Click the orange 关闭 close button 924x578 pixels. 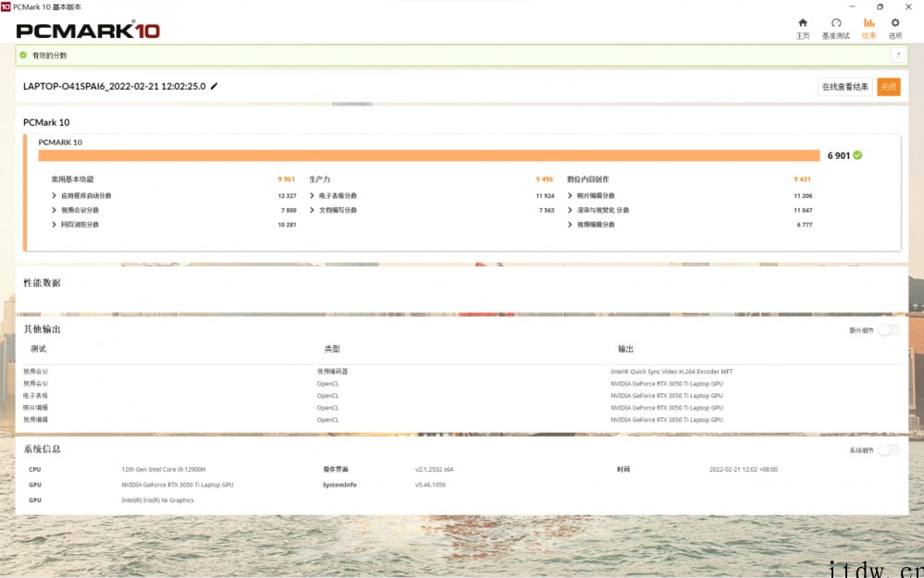[888, 87]
